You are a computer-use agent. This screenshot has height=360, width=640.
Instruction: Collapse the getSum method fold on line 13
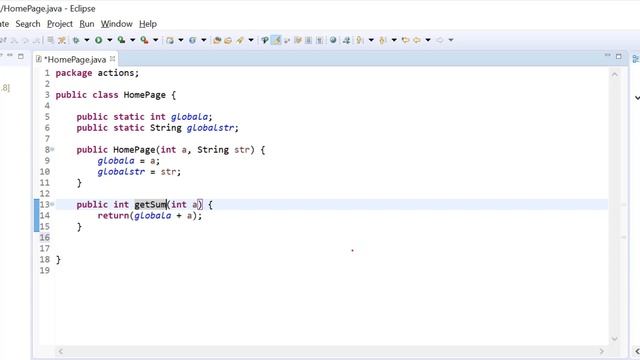52,204
